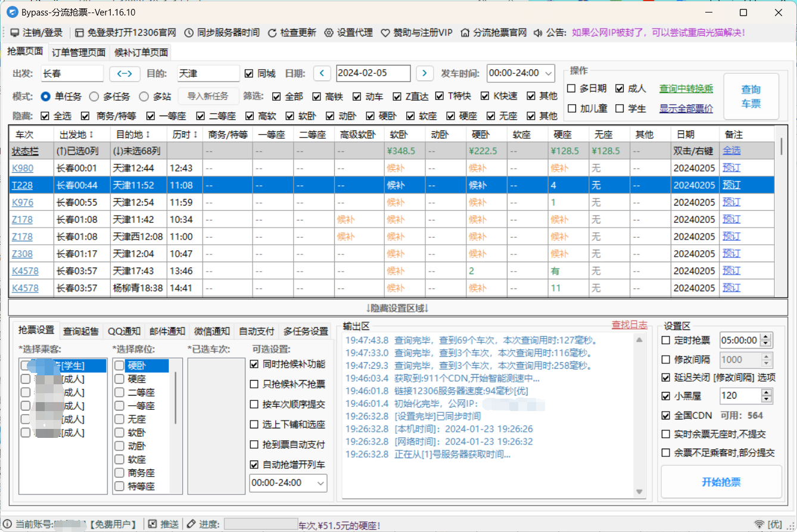The height and width of the screenshot is (532, 797).
Task: Switch to 订单管理页面 tab
Action: (x=79, y=52)
